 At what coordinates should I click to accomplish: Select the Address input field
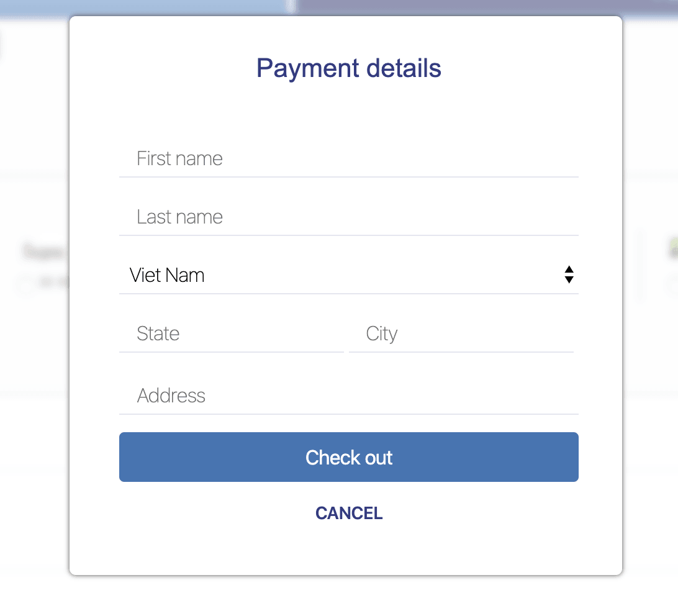tap(348, 396)
